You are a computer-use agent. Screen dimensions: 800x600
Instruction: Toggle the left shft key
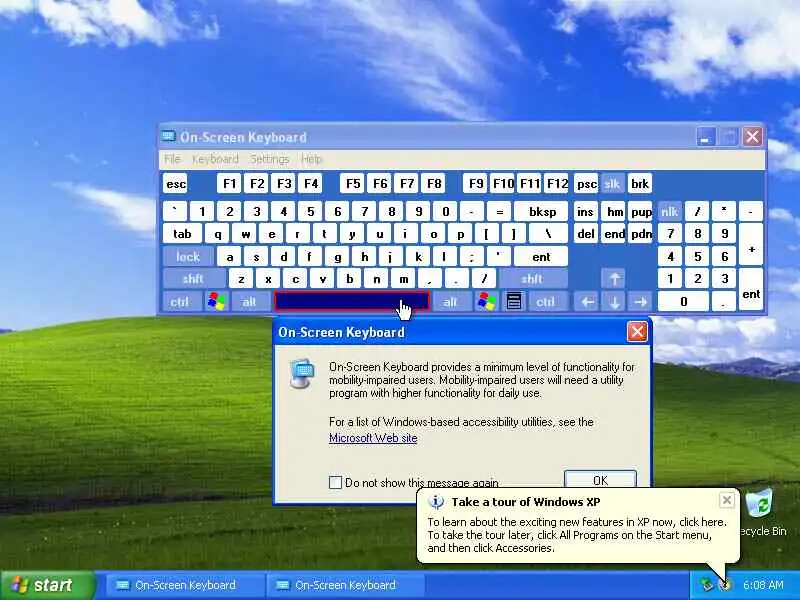coord(194,279)
